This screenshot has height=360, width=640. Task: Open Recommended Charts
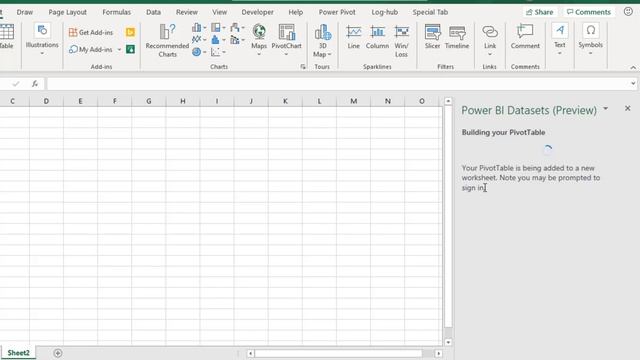(x=167, y=40)
